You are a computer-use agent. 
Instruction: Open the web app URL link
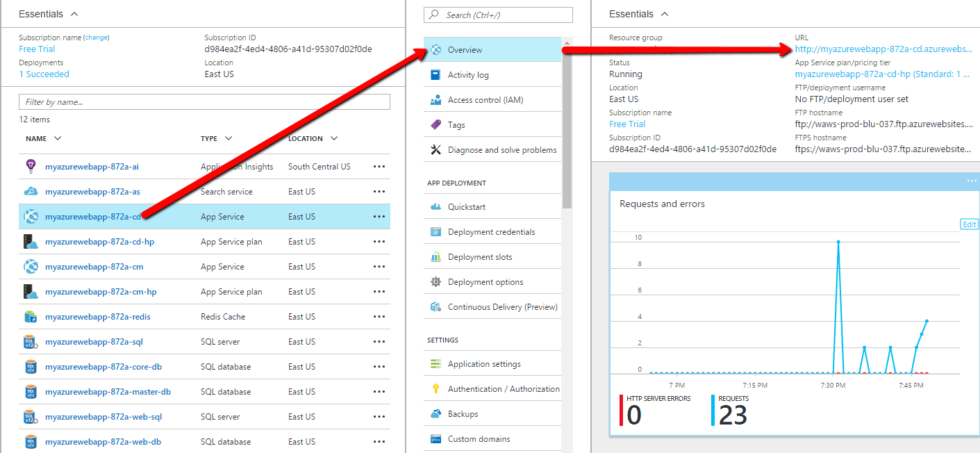(883, 49)
